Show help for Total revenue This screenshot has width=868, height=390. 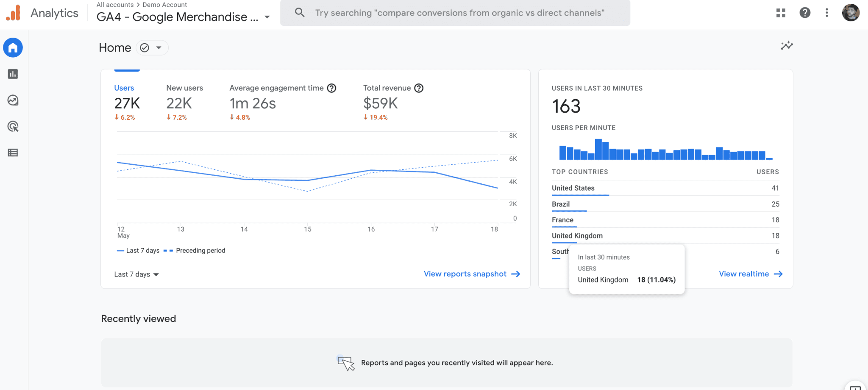[419, 88]
